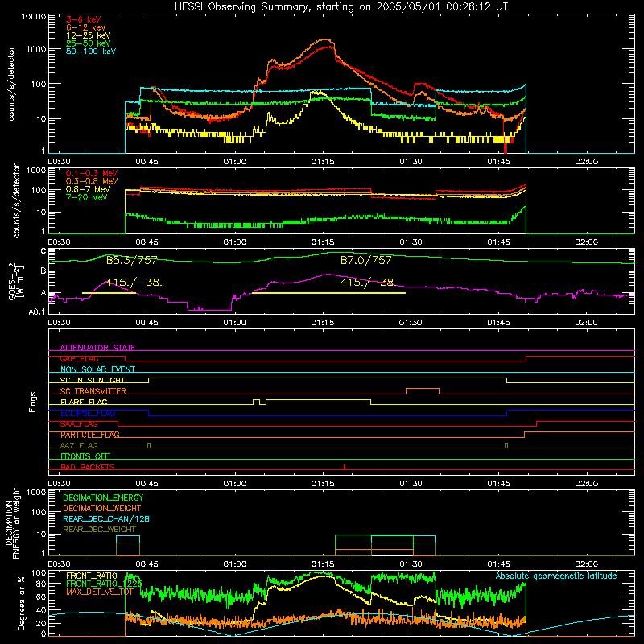Select the AAZ_FLAG label
Screen dimensions: 644x644
(x=79, y=445)
